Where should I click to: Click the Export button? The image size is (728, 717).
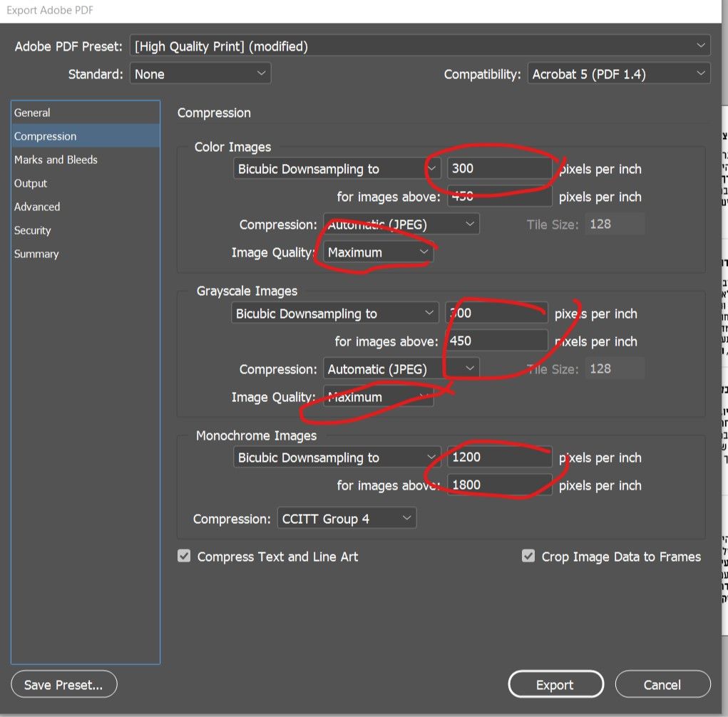coord(555,685)
